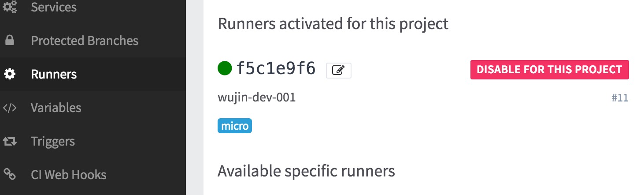Click the runner number #11
The height and width of the screenshot is (195, 644).
click(x=620, y=98)
